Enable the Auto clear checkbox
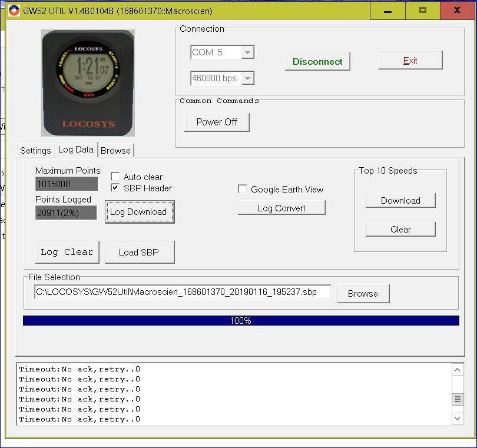The width and height of the screenshot is (477, 448). coord(115,177)
